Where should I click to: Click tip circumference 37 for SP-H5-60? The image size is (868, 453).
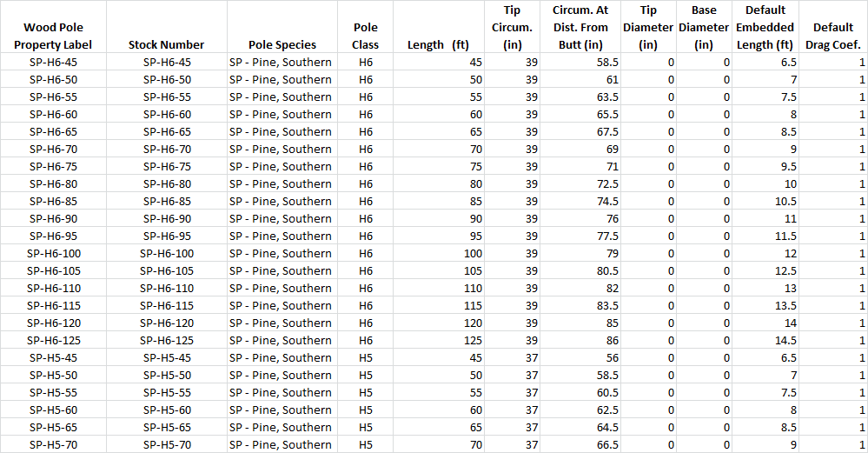click(x=512, y=410)
